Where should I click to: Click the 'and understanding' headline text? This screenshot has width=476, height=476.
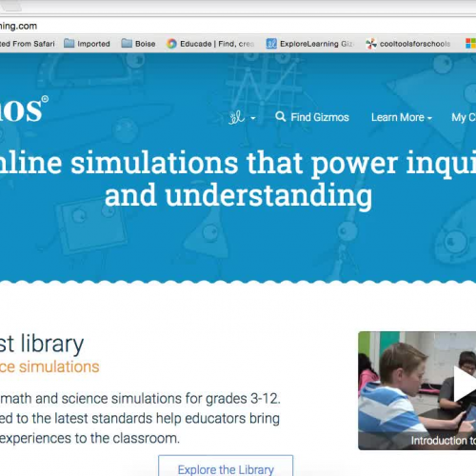(238, 195)
